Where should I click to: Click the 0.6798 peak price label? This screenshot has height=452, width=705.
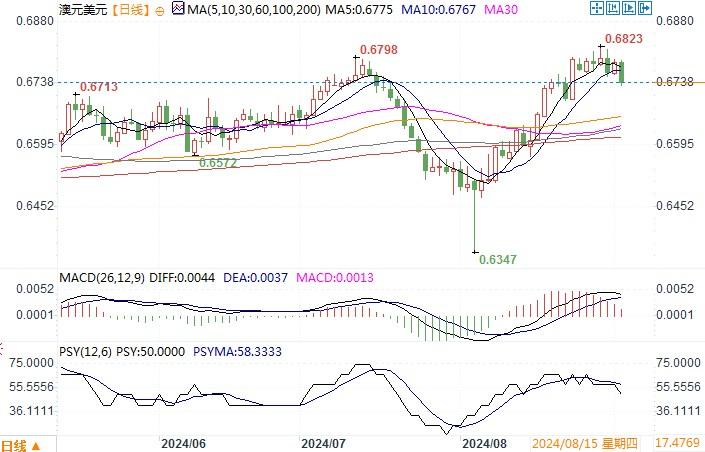click(x=379, y=50)
